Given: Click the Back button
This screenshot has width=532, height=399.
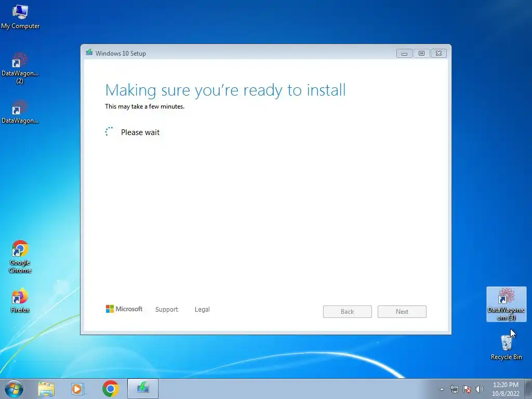Looking at the screenshot, I should pos(348,312).
